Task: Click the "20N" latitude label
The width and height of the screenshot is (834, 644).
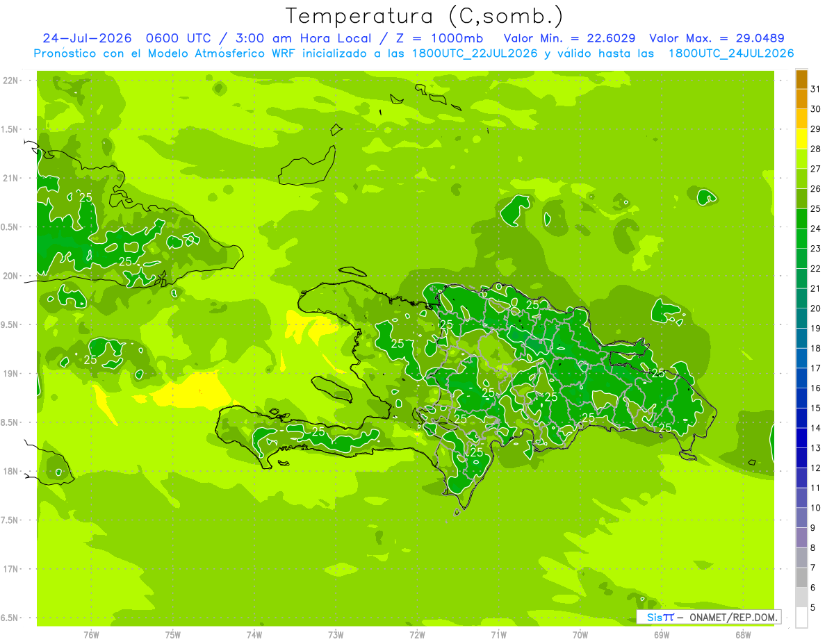Action: click(11, 276)
